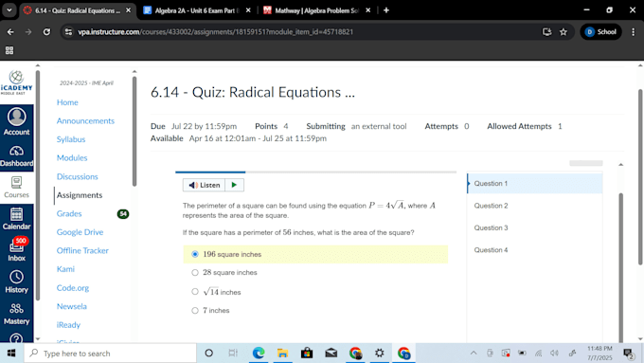Select the 6.14 Quiz Radical Equations tab
Image resolution: width=644 pixels, height=363 pixels.
point(77,10)
